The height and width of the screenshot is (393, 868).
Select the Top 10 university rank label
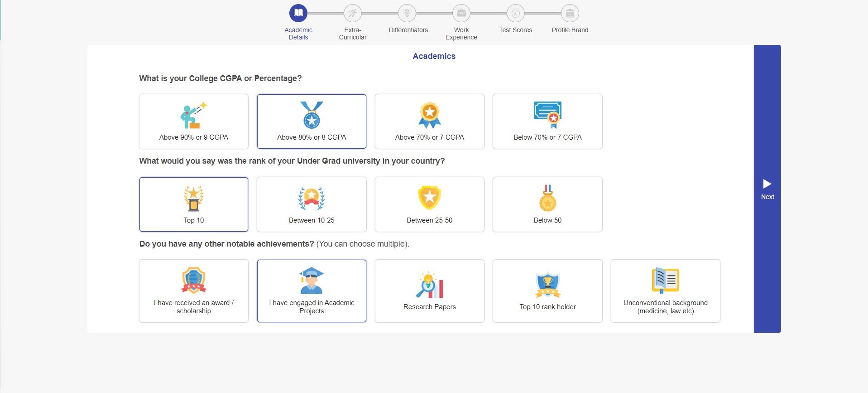click(x=194, y=220)
